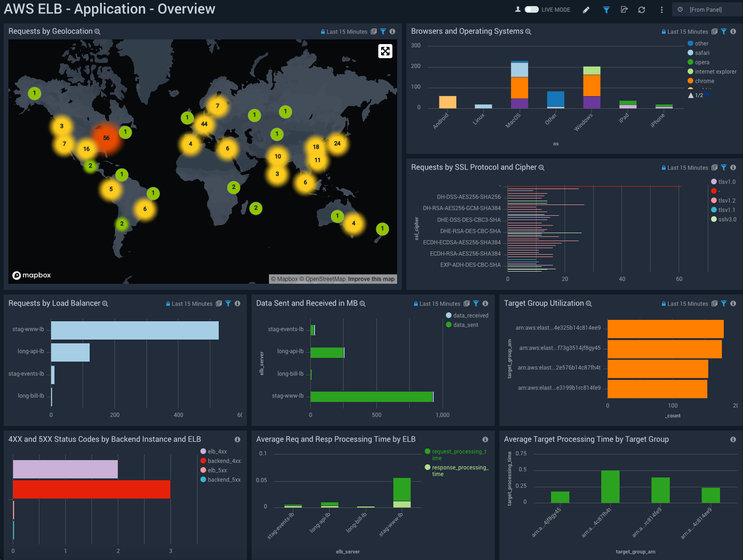
Task: Click the OpenStreetMap attribution link
Action: pos(325,279)
